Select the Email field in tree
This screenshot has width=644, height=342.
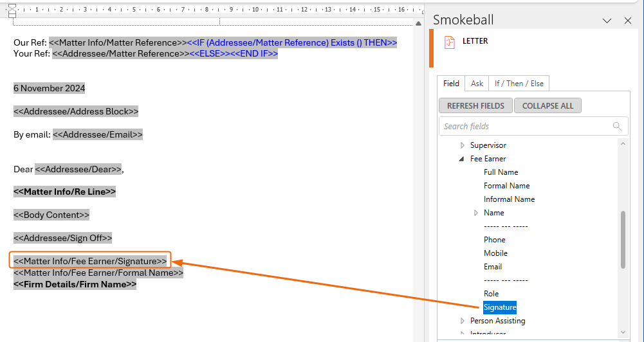click(x=492, y=267)
